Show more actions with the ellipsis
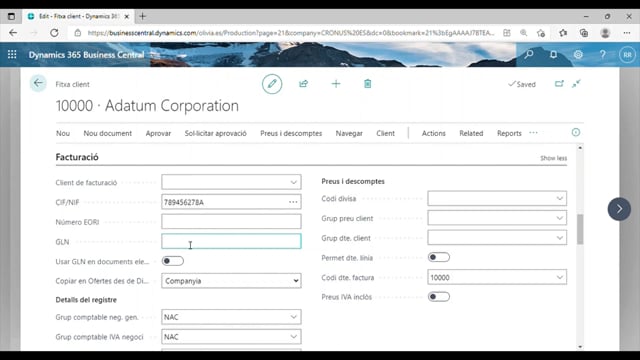The height and width of the screenshot is (360, 640). click(x=533, y=133)
